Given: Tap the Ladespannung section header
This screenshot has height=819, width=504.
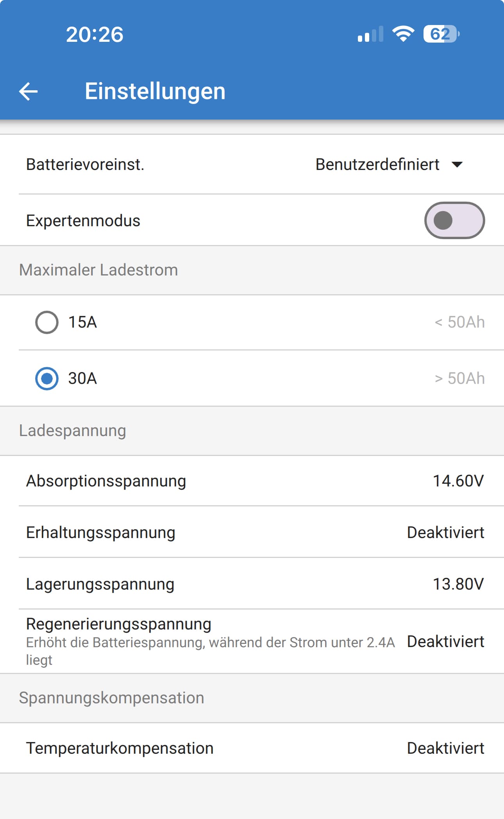Looking at the screenshot, I should coord(72,431).
